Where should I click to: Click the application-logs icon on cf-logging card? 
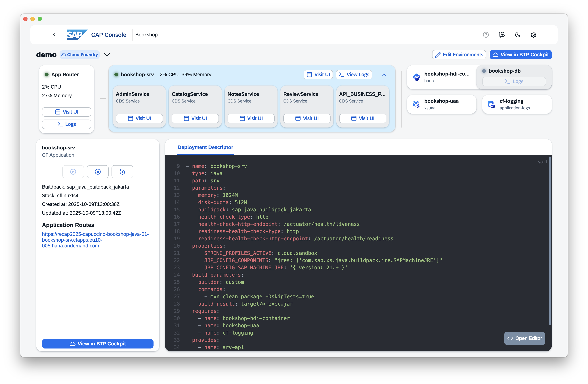pos(491,104)
